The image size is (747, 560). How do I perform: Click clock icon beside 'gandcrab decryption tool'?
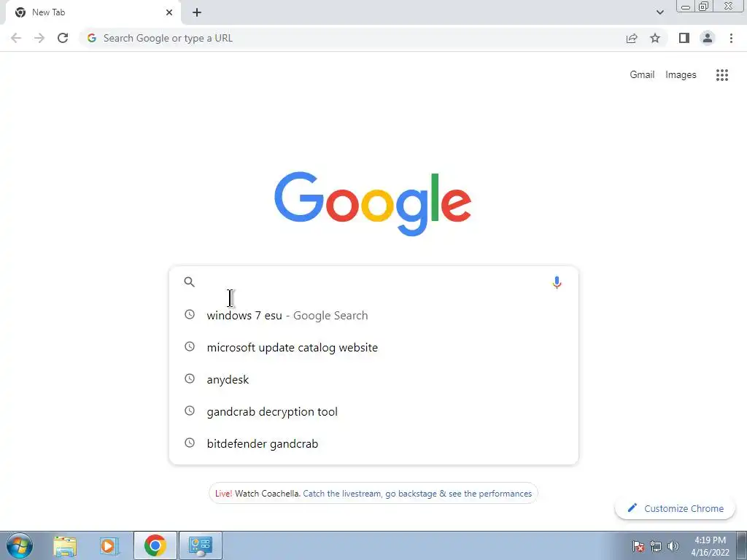point(190,411)
